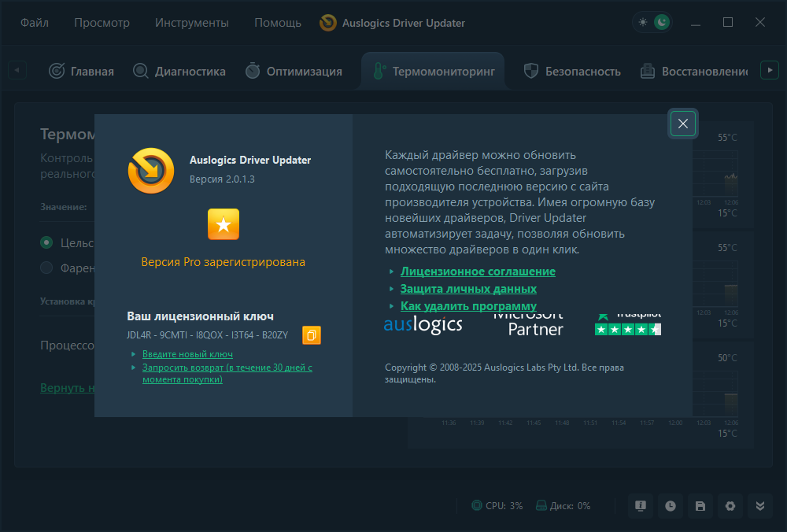Image resolution: width=787 pixels, height=532 pixels.
Task: Click the license key text JDL4R-9CMTI
Action: coord(207,335)
